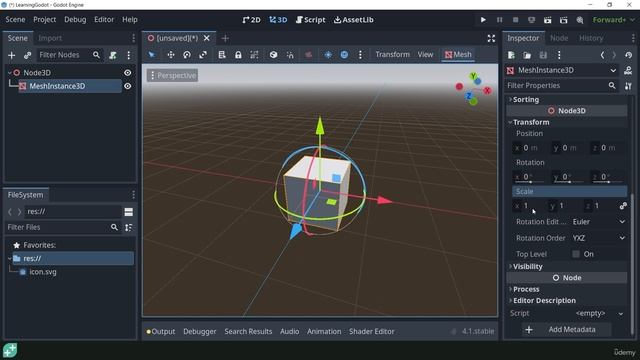Switch to the Import tab
This screenshot has height=360, width=640.
(50, 38)
